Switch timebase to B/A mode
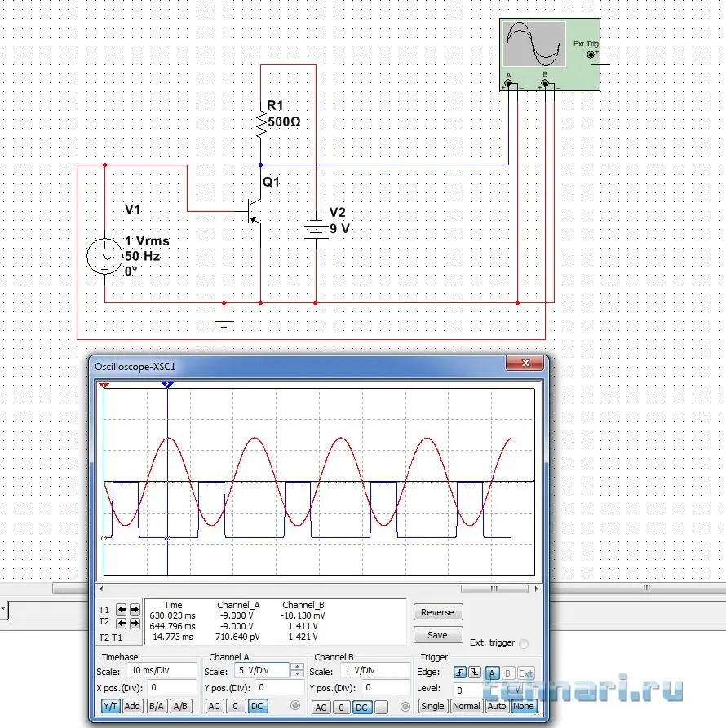The image size is (726, 728). coord(157,706)
